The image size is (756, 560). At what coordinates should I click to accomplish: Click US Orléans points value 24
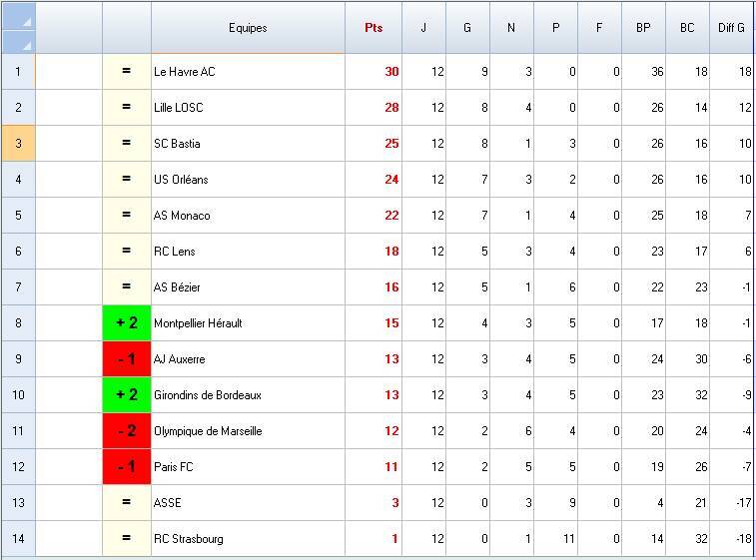(391, 180)
